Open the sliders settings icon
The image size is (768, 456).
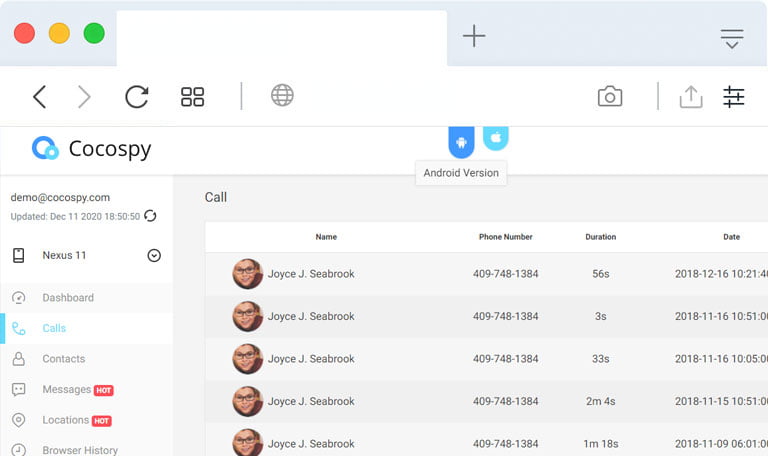734,96
